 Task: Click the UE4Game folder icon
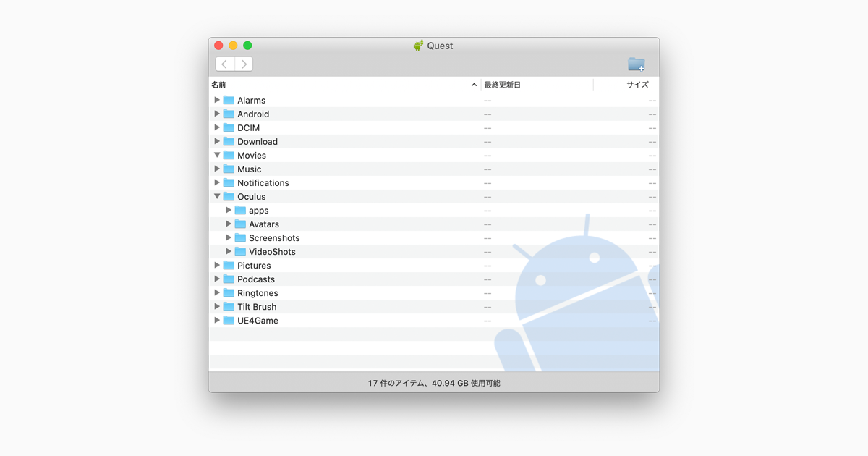[229, 320]
